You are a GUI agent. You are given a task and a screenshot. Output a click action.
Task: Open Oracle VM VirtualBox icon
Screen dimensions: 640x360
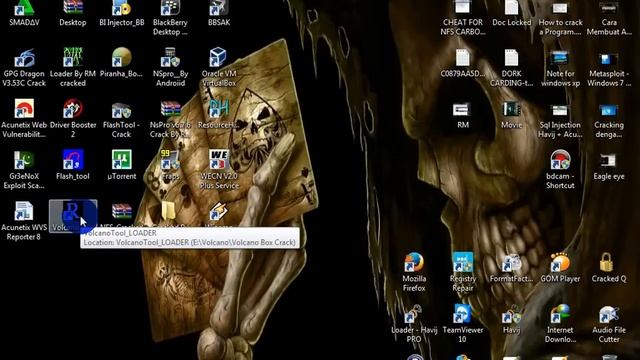219,58
